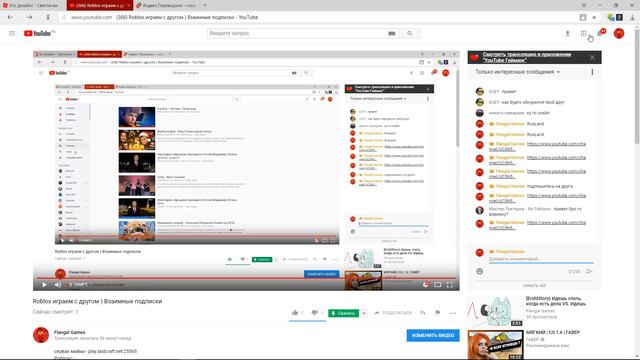Expand the download options arrow
The image size is (640, 360).
[364, 313]
